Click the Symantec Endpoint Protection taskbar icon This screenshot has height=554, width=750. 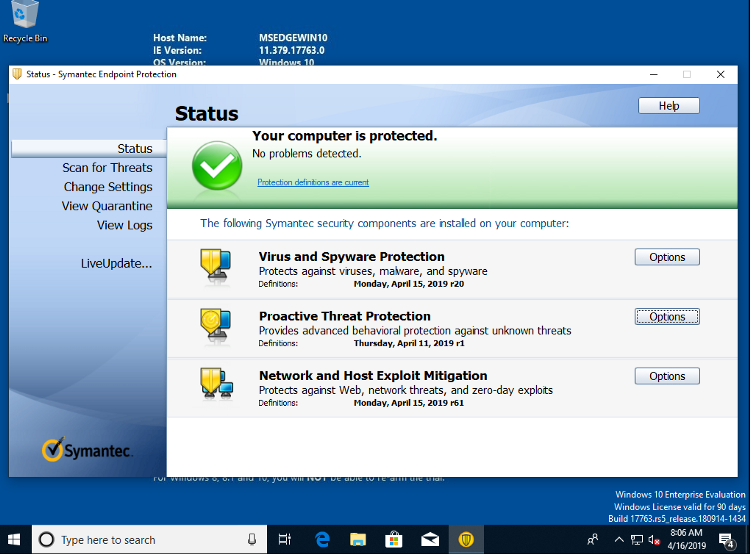pos(466,540)
